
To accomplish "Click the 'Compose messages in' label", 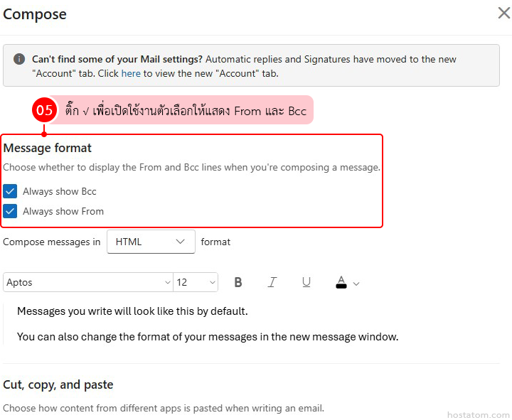I will 52,242.
